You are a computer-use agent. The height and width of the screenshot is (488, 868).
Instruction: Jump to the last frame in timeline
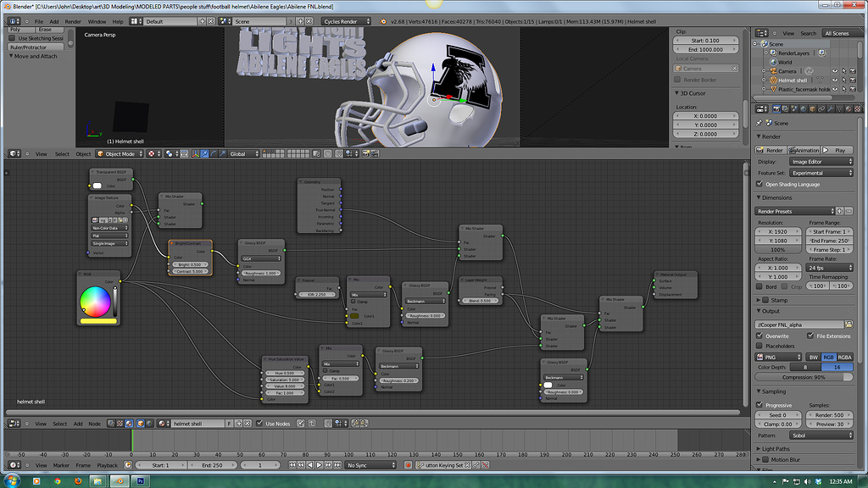point(337,465)
